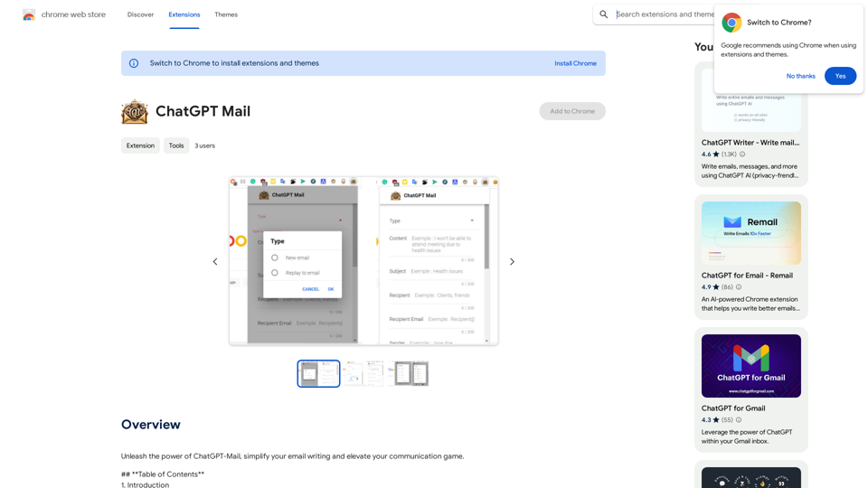Click the ChatGPT Mail page title

[203, 111]
